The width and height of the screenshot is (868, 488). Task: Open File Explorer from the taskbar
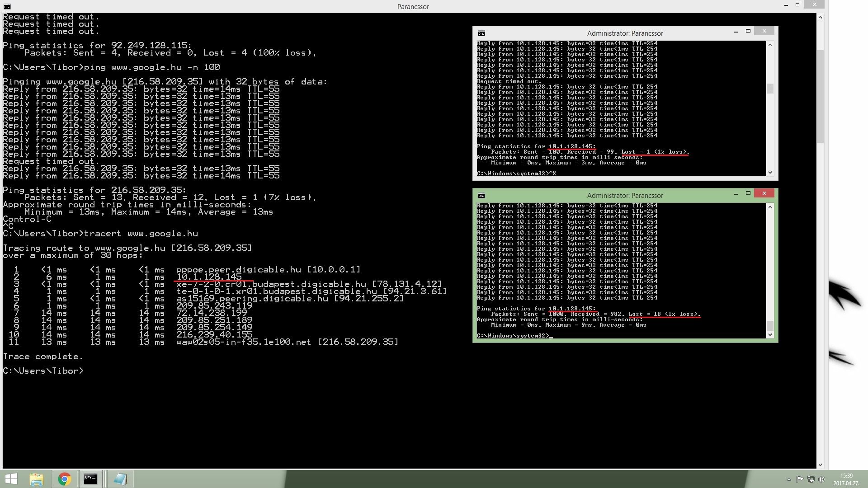coord(37,479)
